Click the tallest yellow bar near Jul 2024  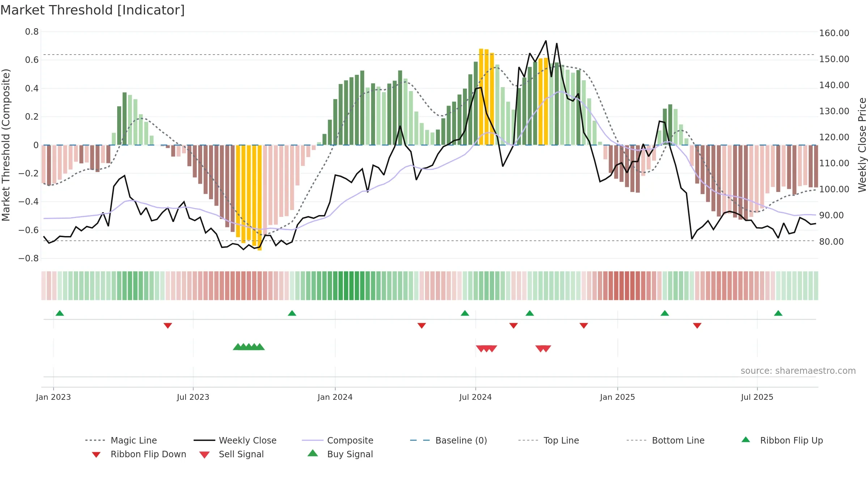coord(481,97)
